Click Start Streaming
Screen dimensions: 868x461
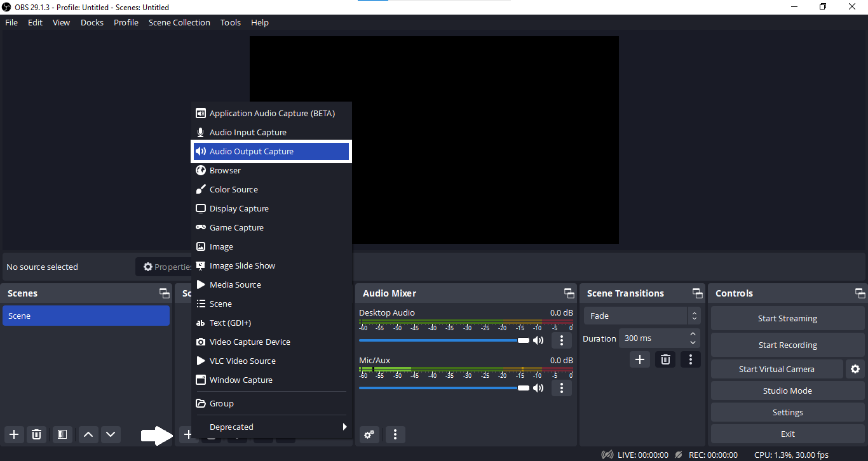(787, 318)
